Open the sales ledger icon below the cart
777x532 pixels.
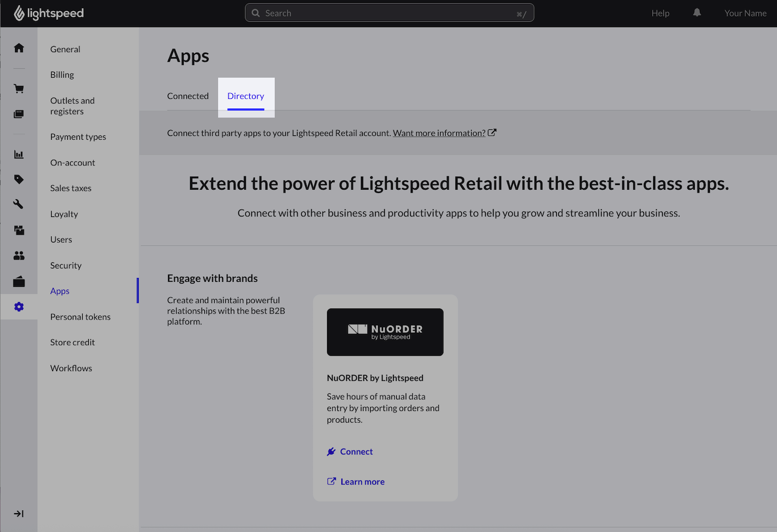19,113
